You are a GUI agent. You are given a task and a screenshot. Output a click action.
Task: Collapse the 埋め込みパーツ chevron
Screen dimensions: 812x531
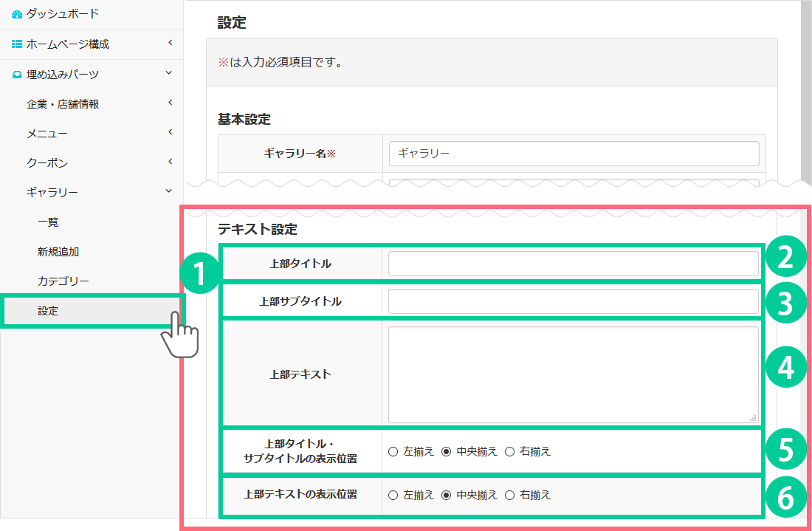tap(170, 74)
